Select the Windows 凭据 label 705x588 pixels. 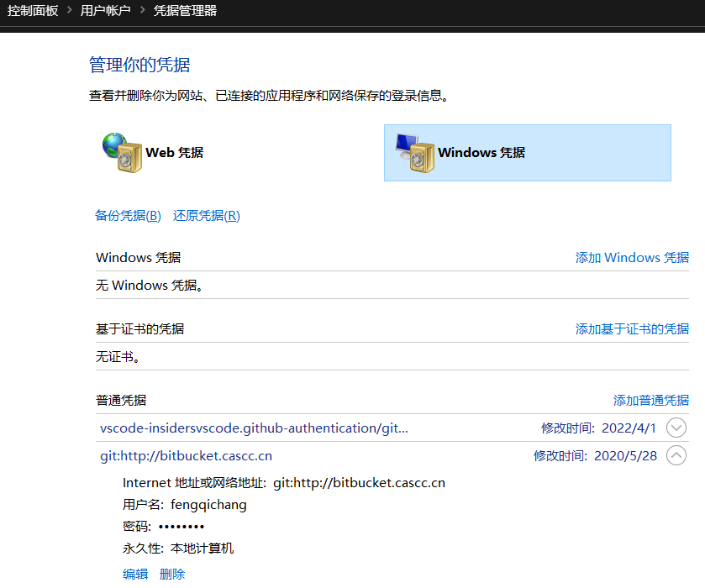tap(481, 153)
